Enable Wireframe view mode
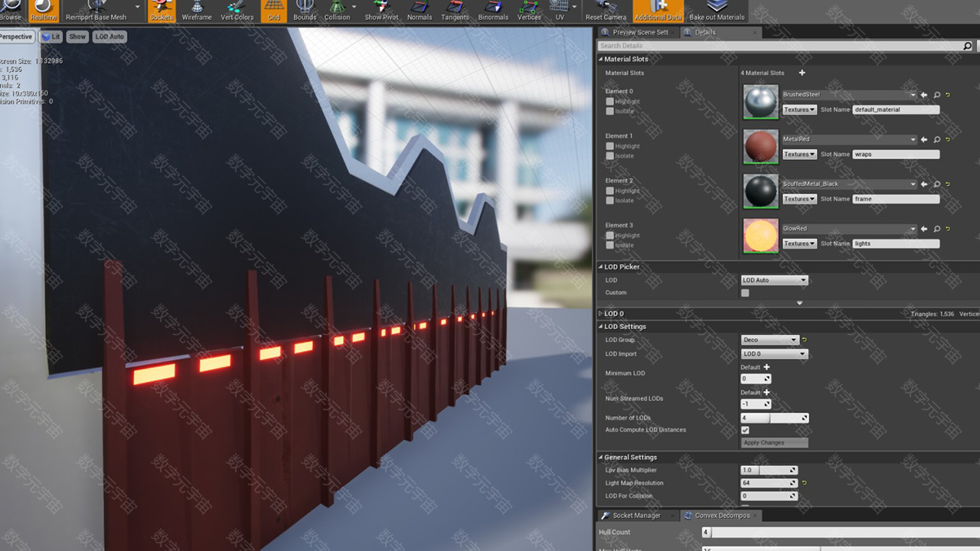The width and height of the screenshot is (980, 551). coord(197,10)
